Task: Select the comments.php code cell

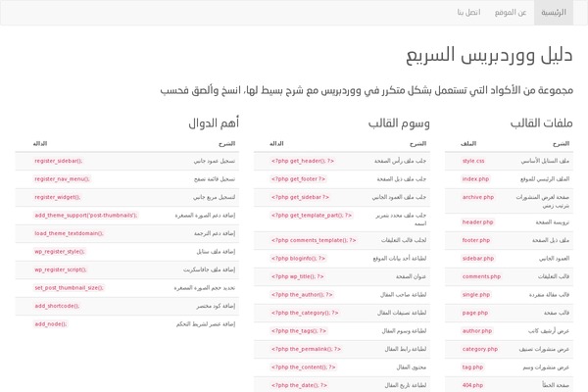Action: click(481, 276)
